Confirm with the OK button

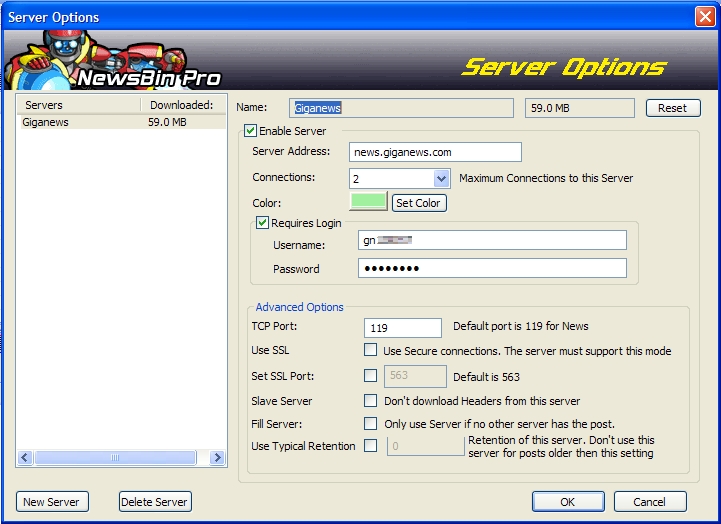[x=568, y=501]
